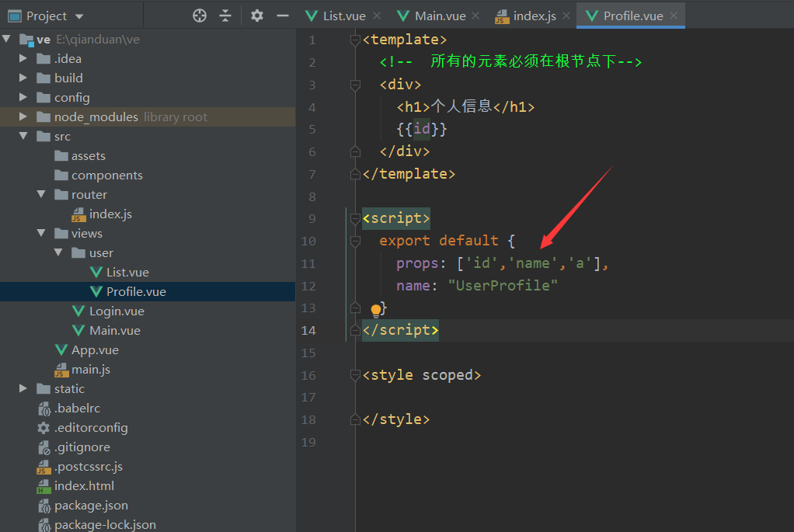
Task: Click the id interpolation on line 5
Action: pos(422,129)
